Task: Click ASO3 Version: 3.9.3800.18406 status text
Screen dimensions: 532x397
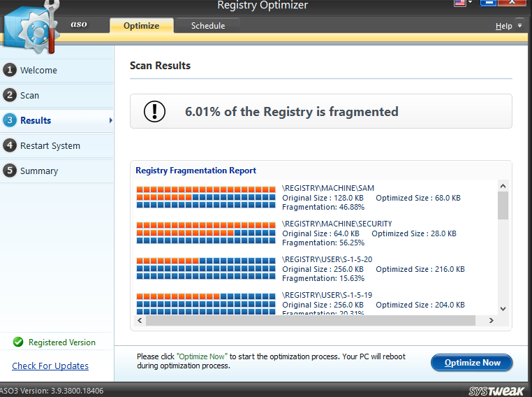Action: [52, 391]
